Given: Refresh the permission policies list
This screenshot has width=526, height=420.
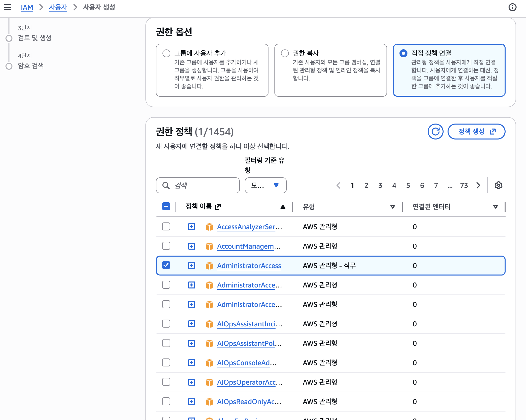Looking at the screenshot, I should click(435, 132).
